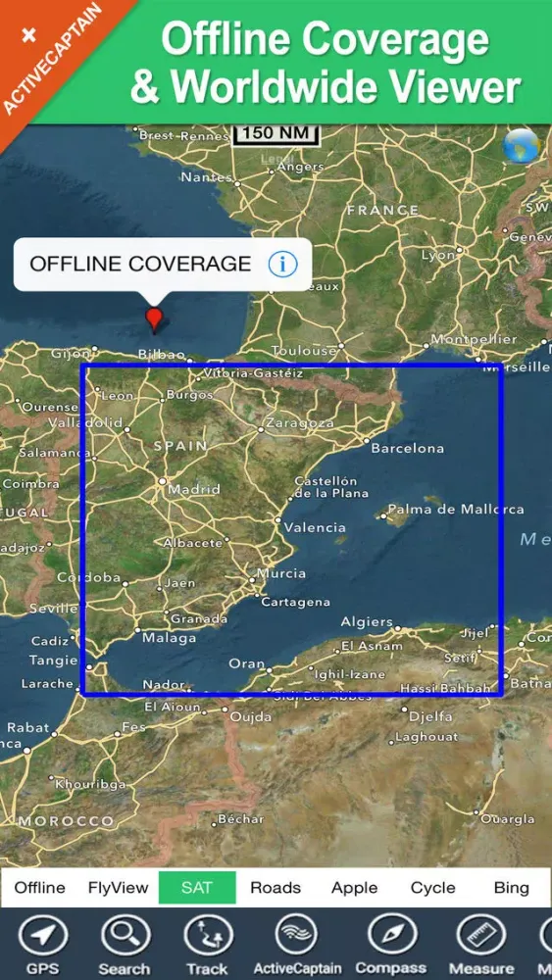Select the SAT satellite tab

coord(197,888)
